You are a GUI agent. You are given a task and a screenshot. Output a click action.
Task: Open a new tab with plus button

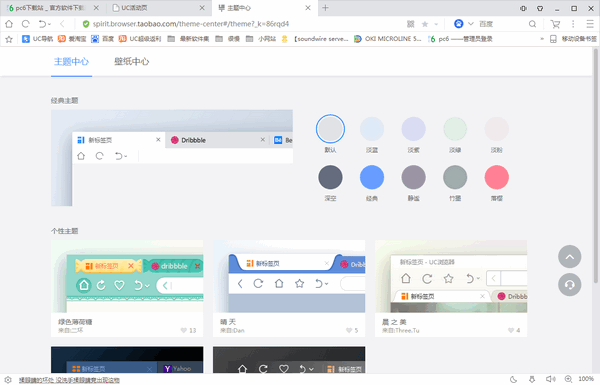click(x=325, y=8)
